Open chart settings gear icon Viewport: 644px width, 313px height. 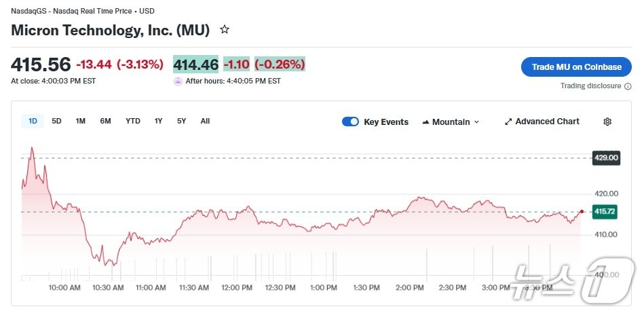pyautogui.click(x=607, y=122)
